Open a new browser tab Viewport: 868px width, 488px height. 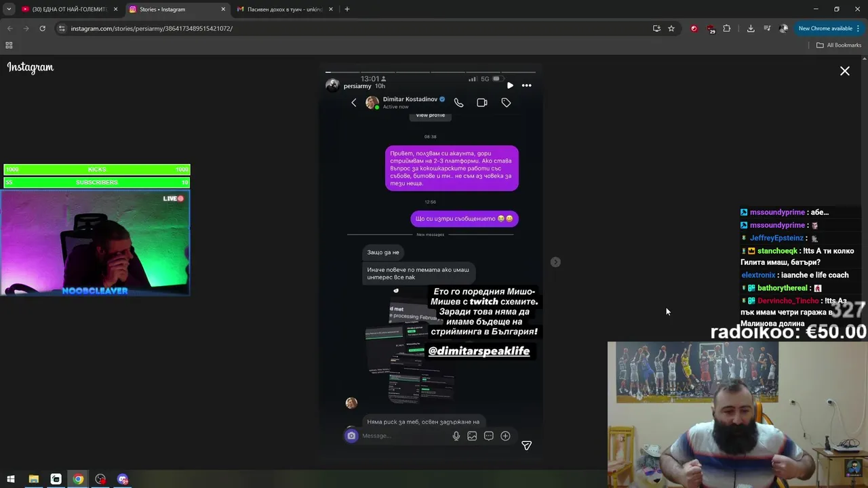[x=347, y=9]
